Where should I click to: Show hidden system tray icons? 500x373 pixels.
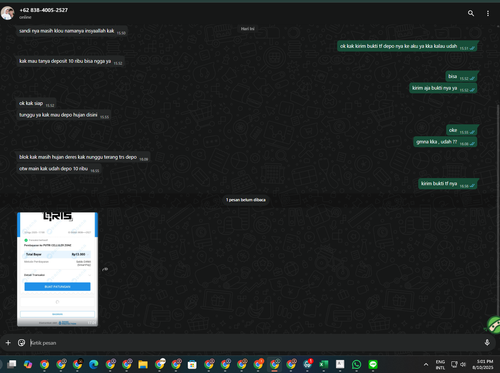(x=426, y=364)
